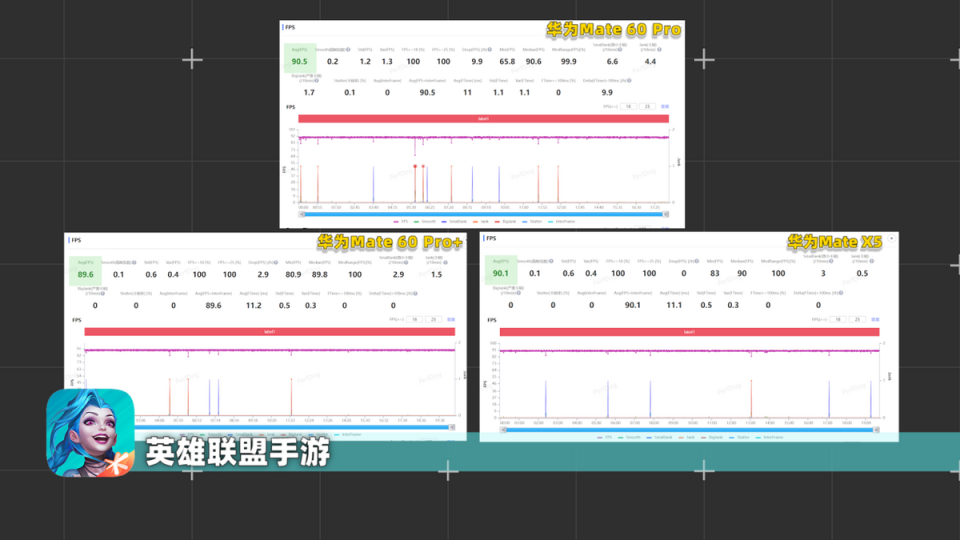Select label1 bar in Mate 60 Pro+ chart
The height and width of the screenshot is (540, 960).
(x=269, y=332)
